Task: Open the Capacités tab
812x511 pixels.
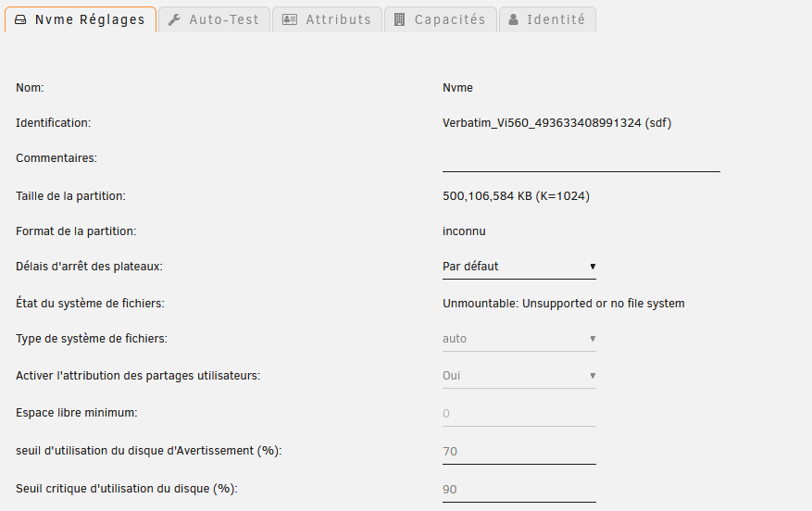Action: point(441,19)
